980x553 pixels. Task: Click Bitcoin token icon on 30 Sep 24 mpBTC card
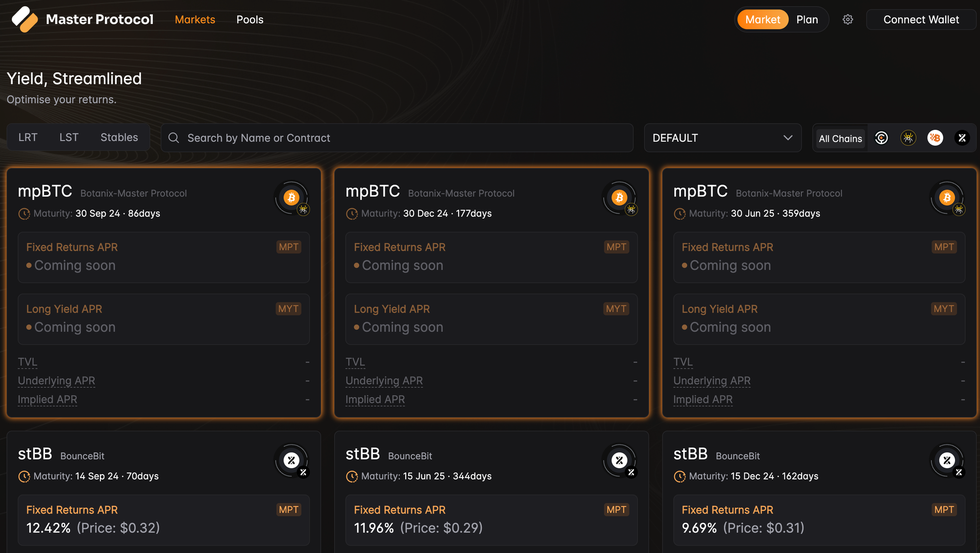pos(292,198)
